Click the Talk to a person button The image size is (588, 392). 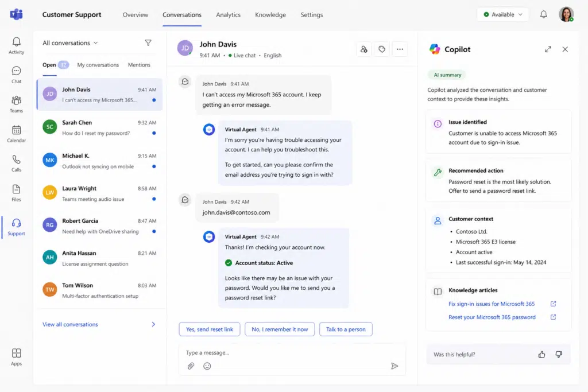346,329
